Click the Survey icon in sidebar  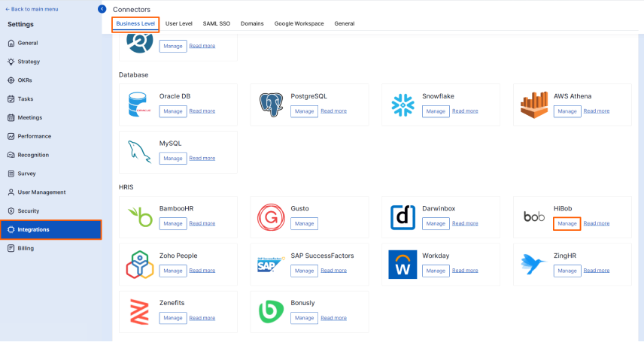point(11,174)
